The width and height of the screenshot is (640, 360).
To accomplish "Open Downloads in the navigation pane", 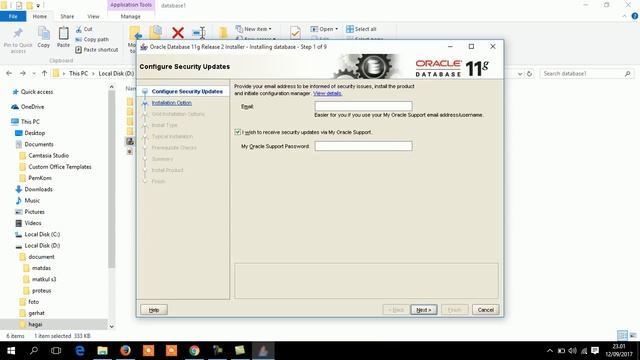I will coord(38,189).
